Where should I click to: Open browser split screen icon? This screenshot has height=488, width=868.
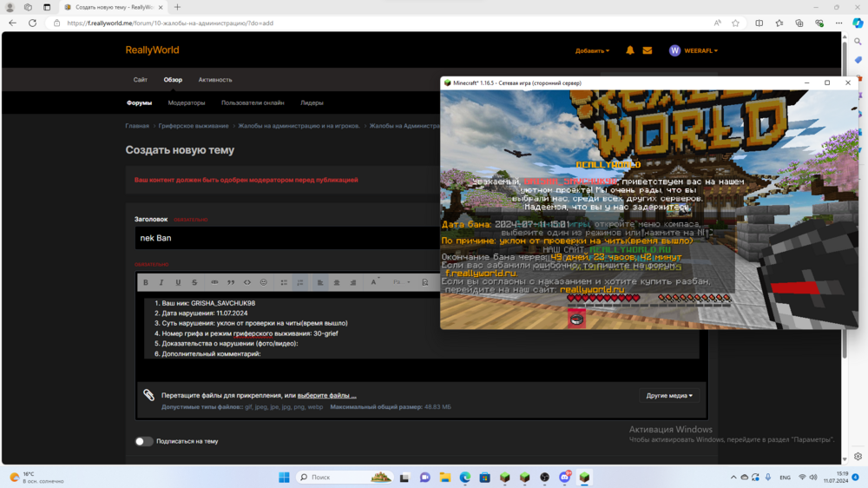click(x=759, y=23)
